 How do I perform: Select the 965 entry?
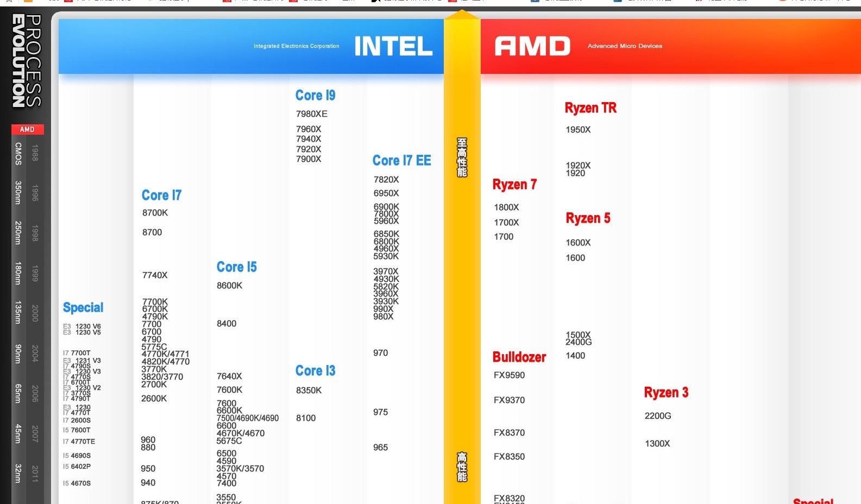[x=381, y=448]
